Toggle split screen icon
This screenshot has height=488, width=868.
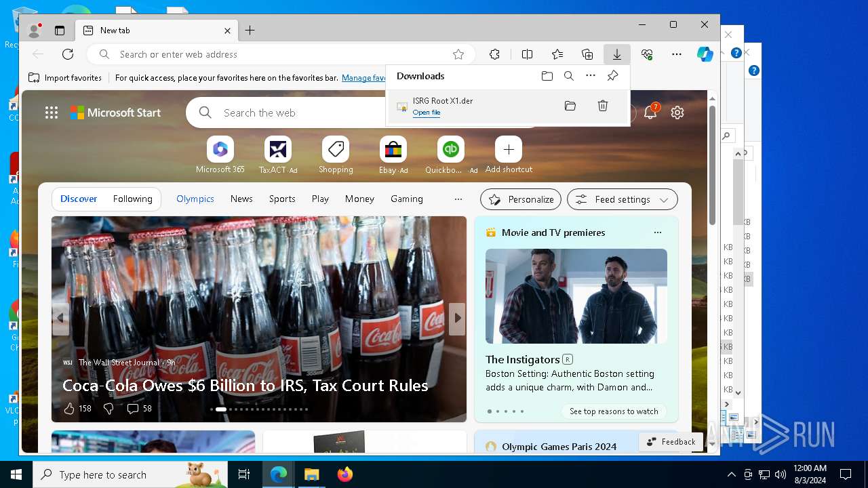pyautogui.click(x=527, y=54)
